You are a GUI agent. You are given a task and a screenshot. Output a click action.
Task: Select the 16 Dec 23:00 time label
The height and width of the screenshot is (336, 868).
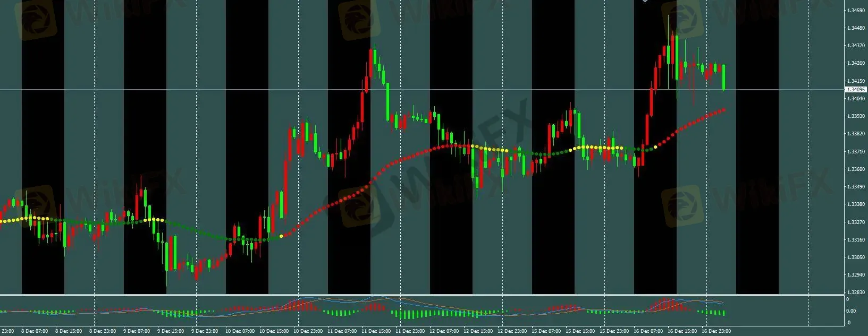coord(715,331)
